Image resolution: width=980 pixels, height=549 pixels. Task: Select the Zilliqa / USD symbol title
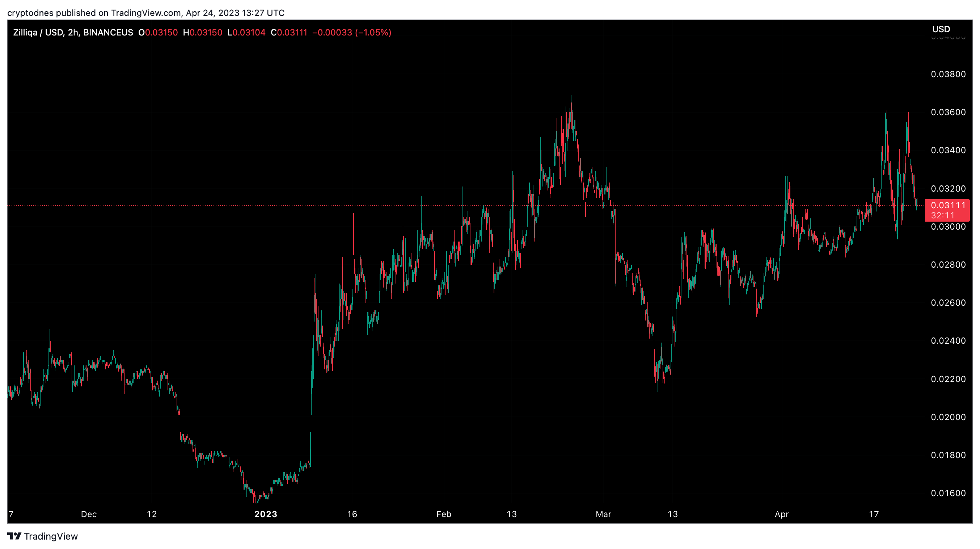(x=73, y=32)
